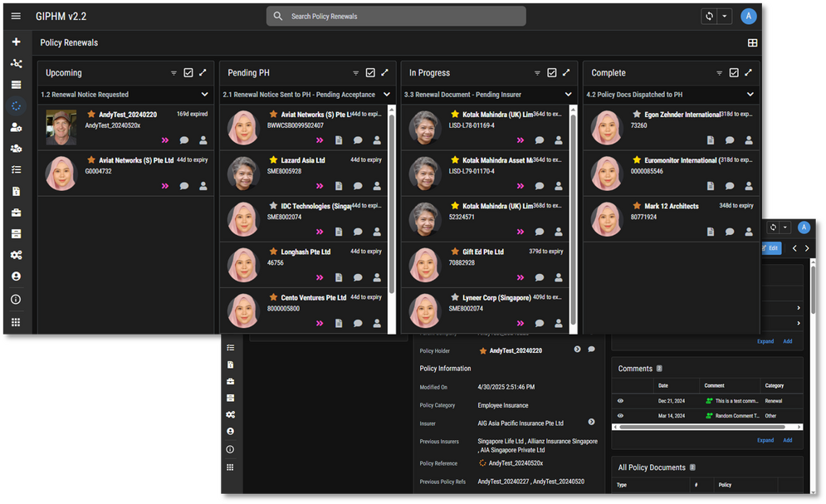This screenshot has height=504, width=826.
Task: Click the plus icon in the left sidebar
Action: (16, 42)
